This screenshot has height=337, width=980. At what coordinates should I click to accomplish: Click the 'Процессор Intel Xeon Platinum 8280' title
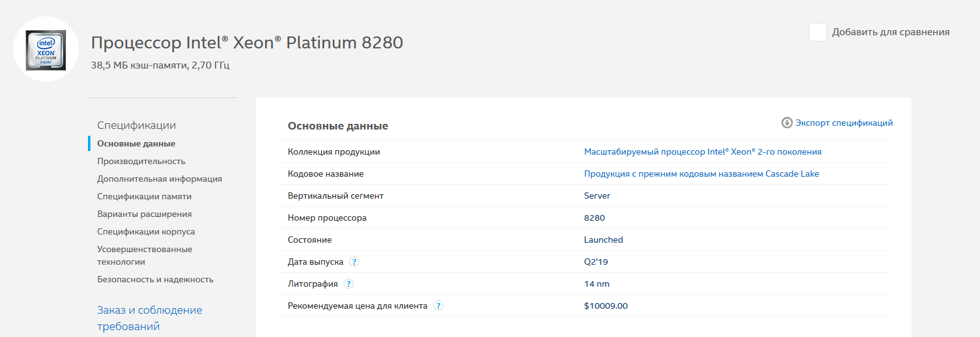coord(247,43)
